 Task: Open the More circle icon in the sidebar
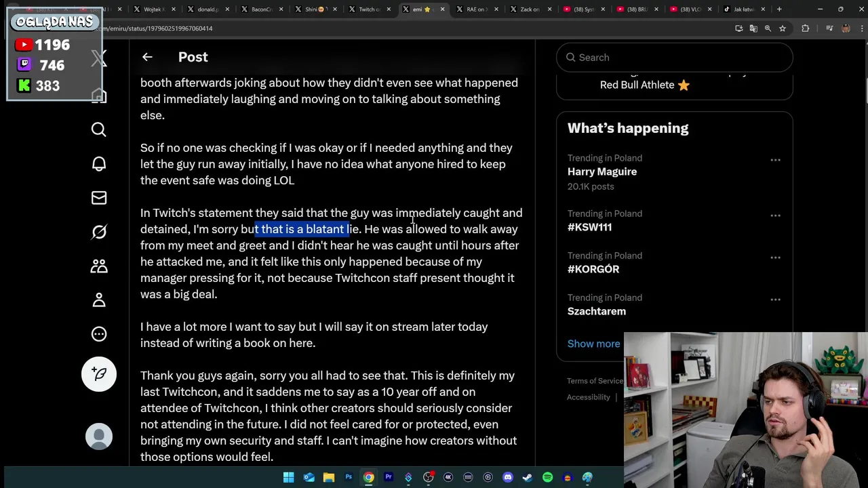click(99, 333)
